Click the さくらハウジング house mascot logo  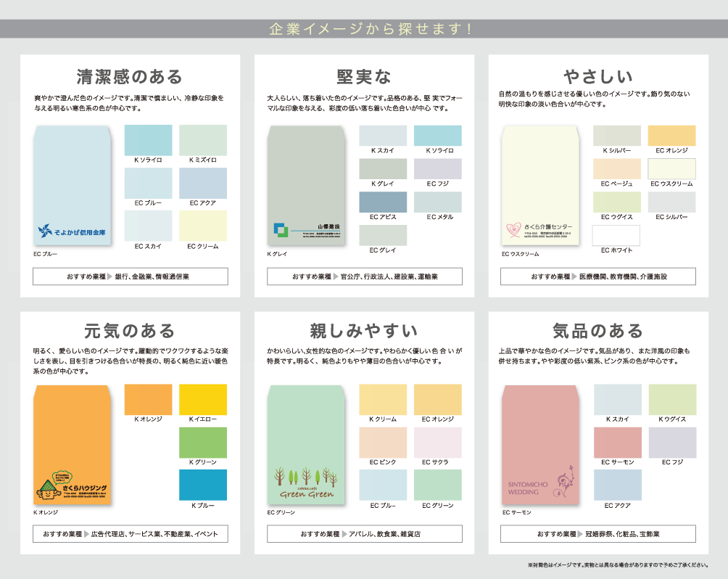pyautogui.click(x=49, y=485)
